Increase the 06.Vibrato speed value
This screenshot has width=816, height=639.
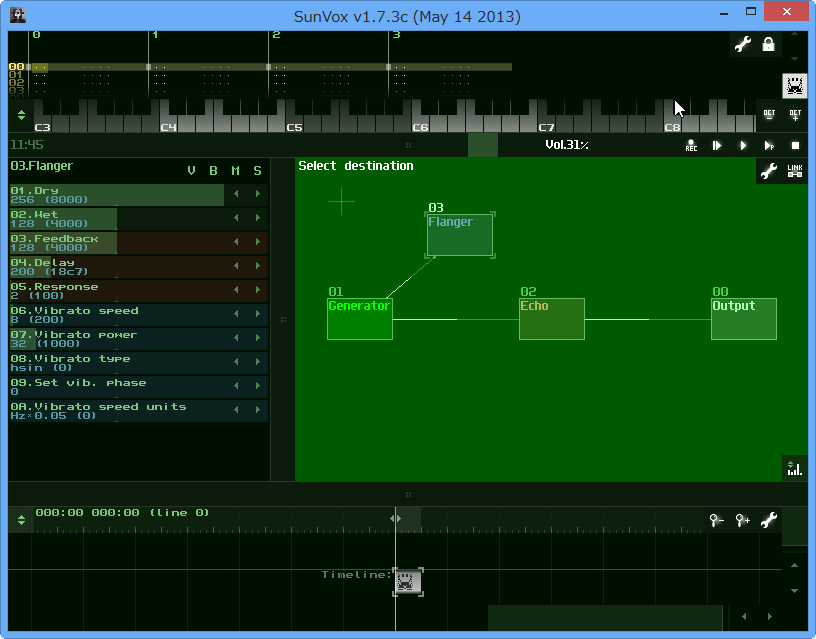(x=258, y=313)
